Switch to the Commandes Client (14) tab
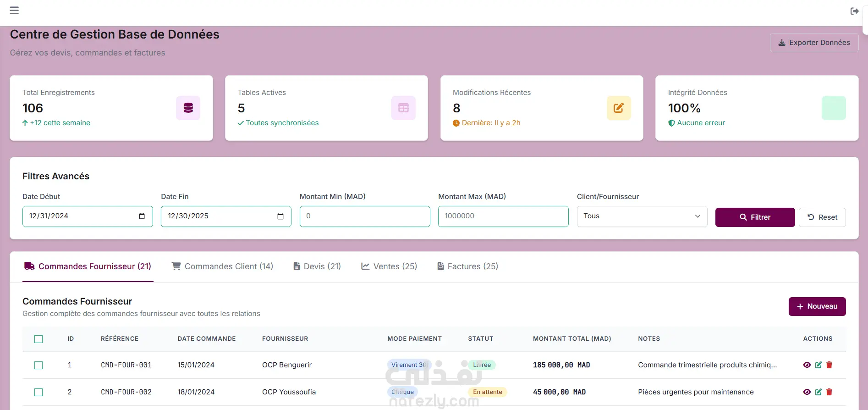 pos(222,266)
